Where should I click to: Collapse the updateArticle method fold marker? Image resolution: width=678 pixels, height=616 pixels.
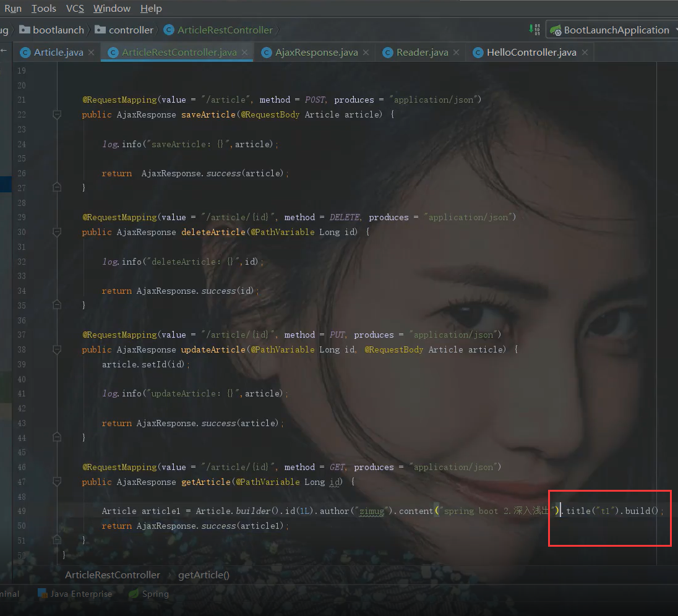[x=57, y=349]
